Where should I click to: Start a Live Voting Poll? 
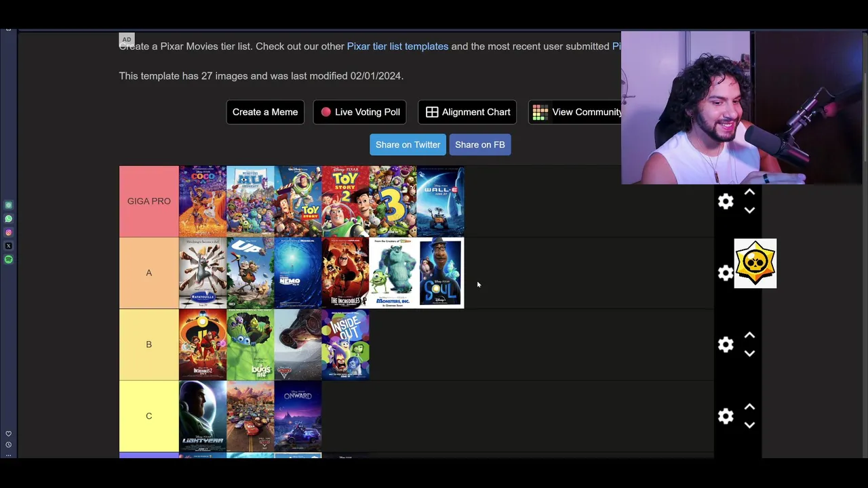coord(360,112)
